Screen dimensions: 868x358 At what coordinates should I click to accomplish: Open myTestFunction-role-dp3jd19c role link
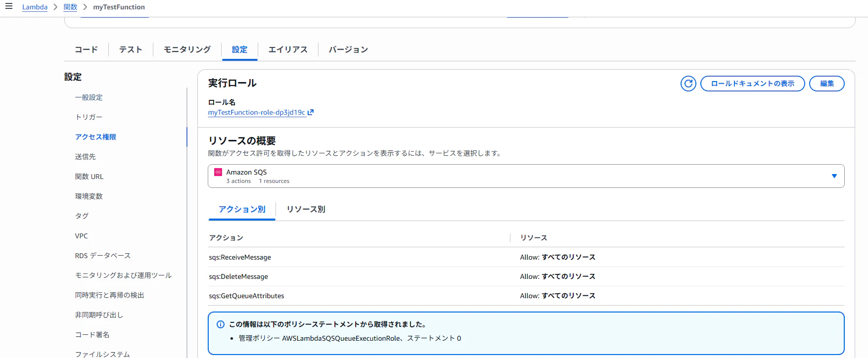point(256,112)
